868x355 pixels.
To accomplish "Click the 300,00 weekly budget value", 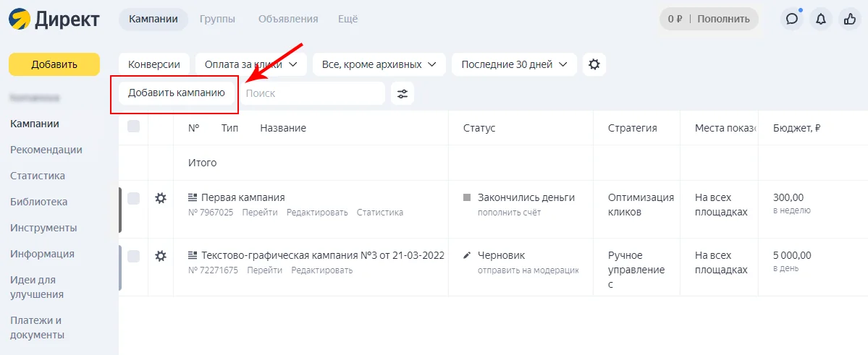I will [x=788, y=197].
